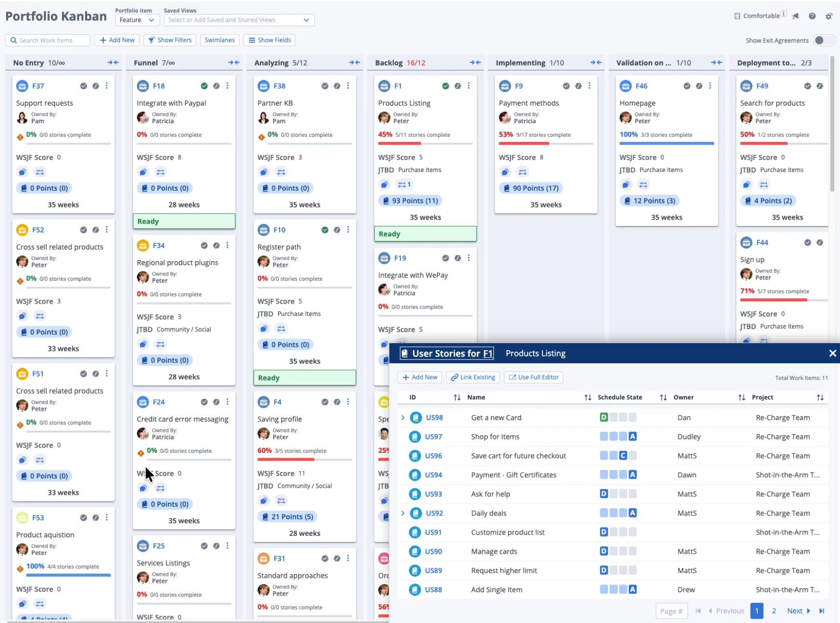Image resolution: width=840 pixels, height=623 pixels.
Task: Click Add New in the board toolbar
Action: (x=117, y=40)
